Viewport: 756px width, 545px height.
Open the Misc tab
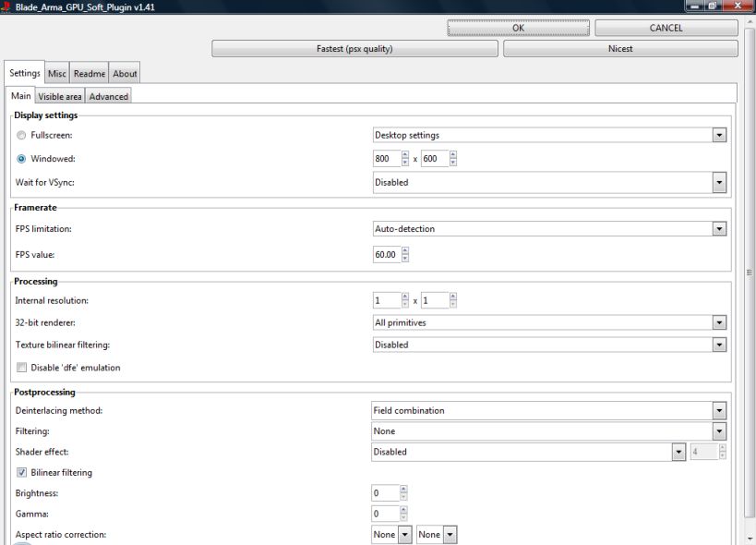point(57,73)
